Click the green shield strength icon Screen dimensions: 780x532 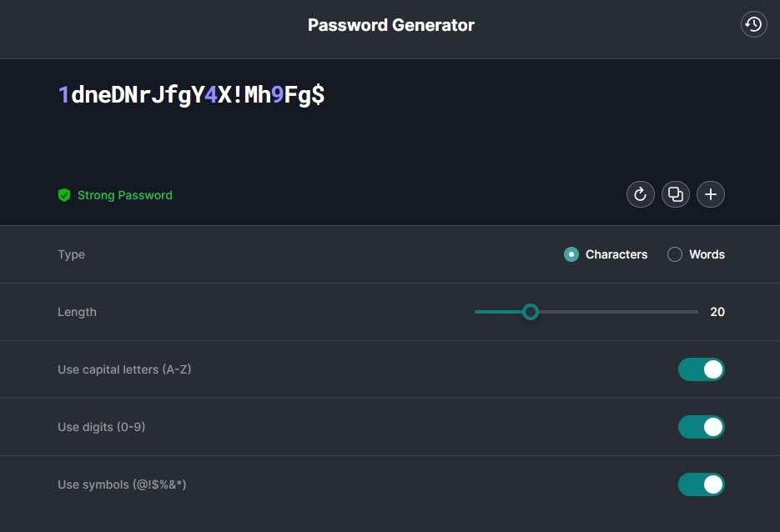coord(64,195)
